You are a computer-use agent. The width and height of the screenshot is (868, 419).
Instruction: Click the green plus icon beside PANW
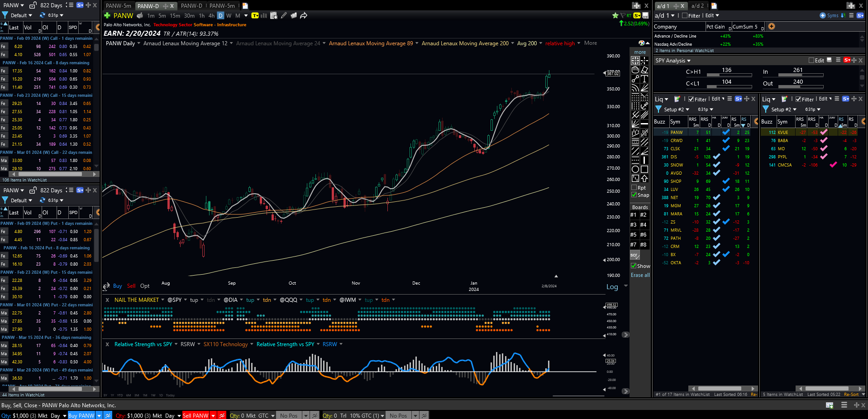click(x=107, y=15)
